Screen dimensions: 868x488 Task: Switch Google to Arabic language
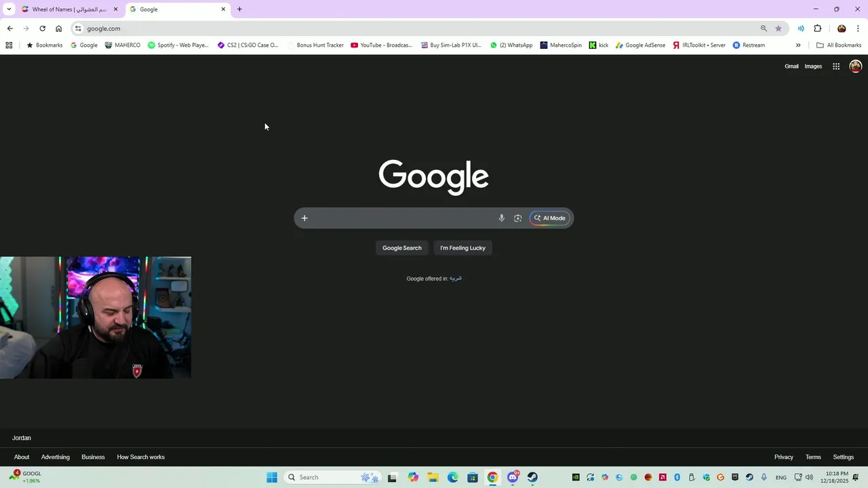(456, 279)
